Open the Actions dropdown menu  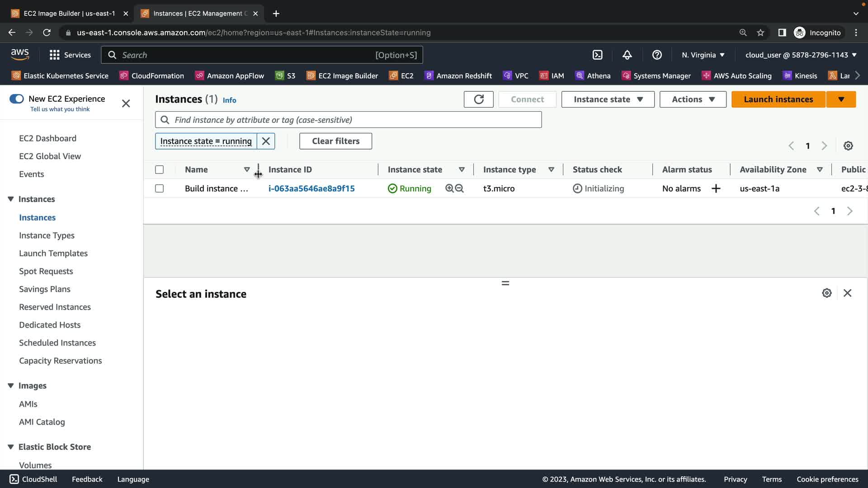[x=693, y=99]
